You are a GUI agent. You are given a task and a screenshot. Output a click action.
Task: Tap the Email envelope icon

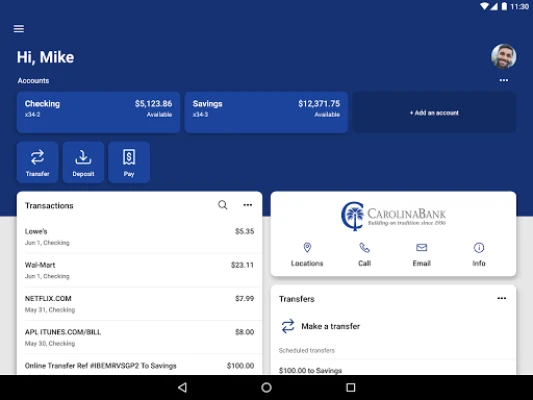(422, 247)
